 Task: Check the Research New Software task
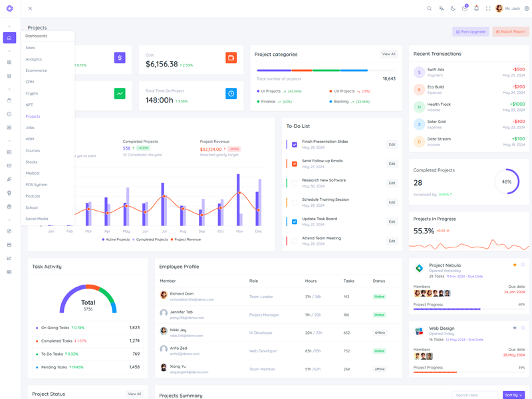295,183
